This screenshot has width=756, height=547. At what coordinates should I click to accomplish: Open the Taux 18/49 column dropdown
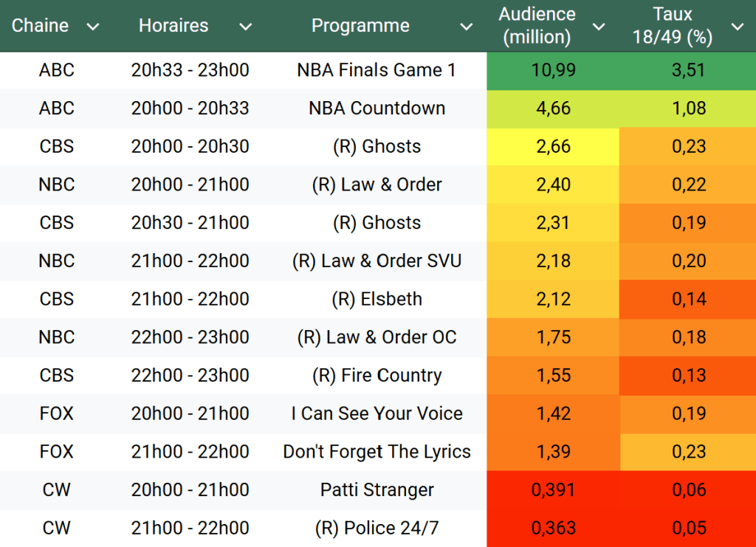(x=737, y=27)
